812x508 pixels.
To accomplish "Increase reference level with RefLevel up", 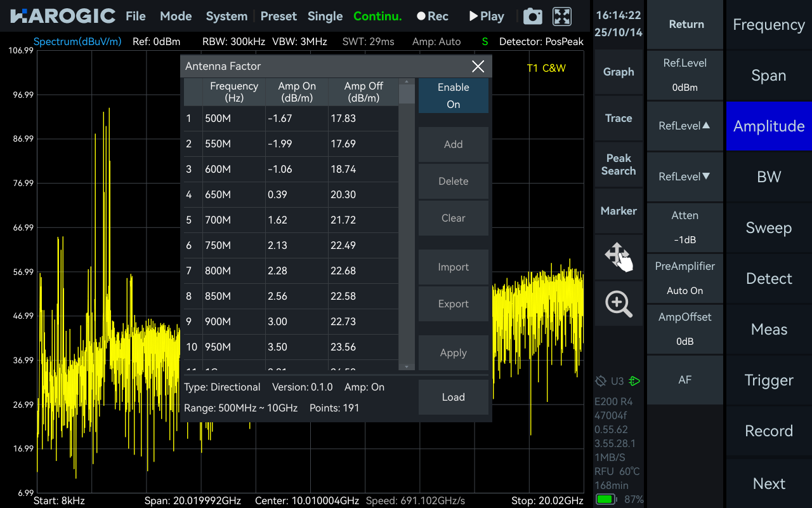I will tap(684, 126).
